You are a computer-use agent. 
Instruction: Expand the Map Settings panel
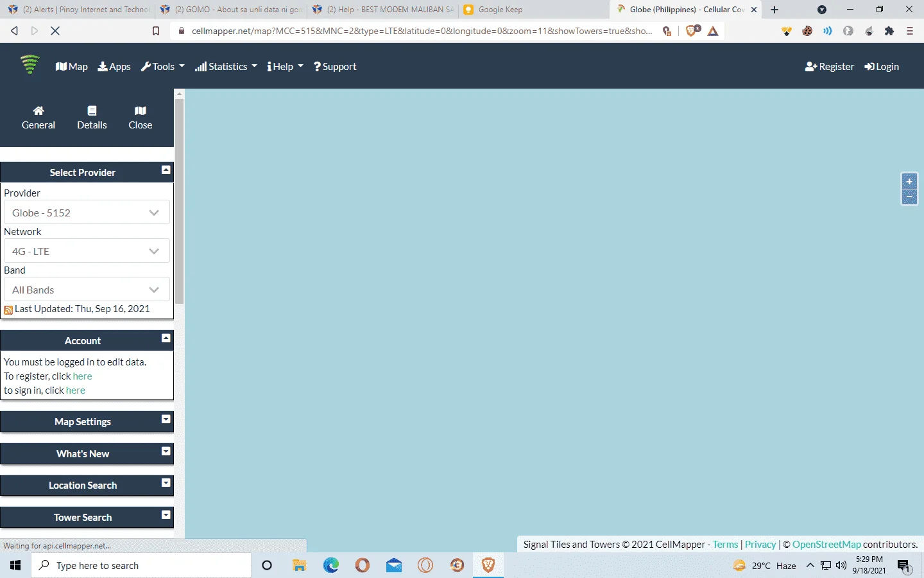[x=166, y=419]
